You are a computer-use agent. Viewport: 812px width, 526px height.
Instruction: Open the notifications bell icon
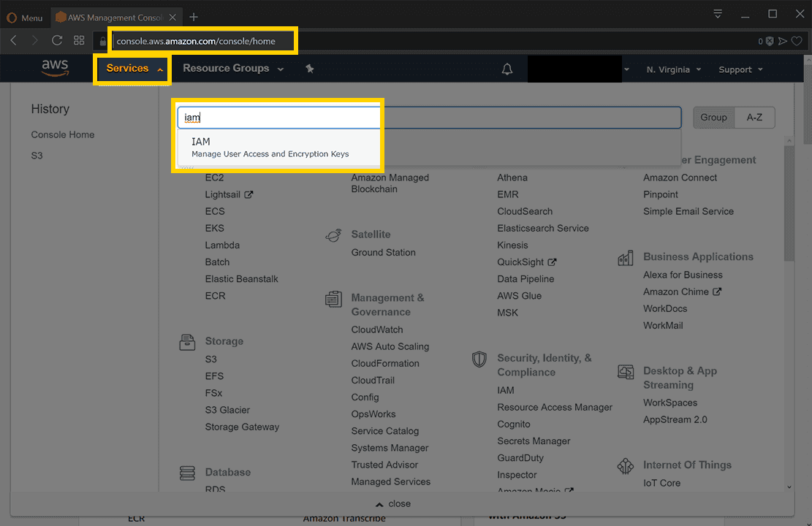coord(507,69)
